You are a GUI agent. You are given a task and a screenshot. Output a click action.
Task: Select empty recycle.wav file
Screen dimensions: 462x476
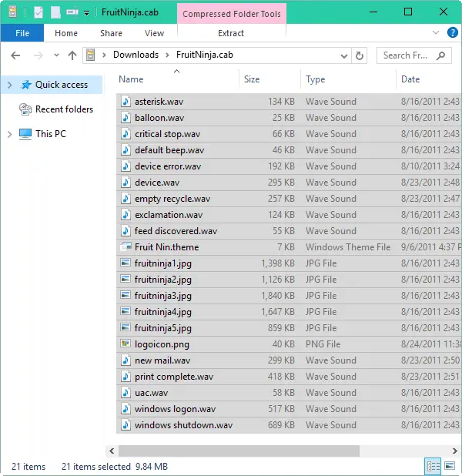(x=289, y=199)
